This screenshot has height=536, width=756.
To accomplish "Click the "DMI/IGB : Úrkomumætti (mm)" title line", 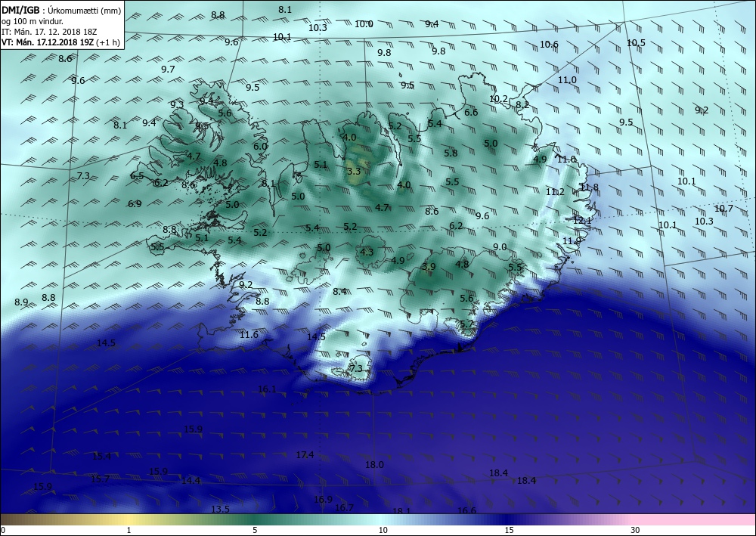I will click(61, 11).
